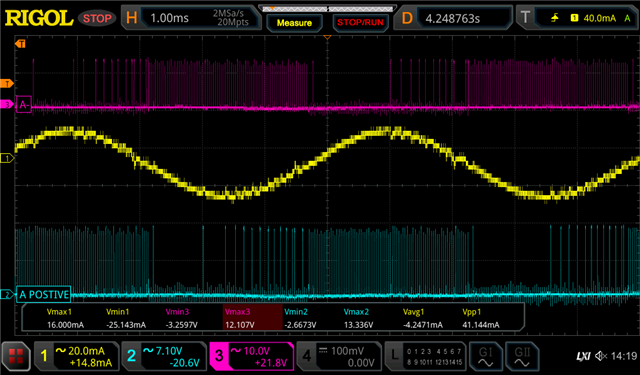Click the 20Mpts memory depth readout
Viewport: 640px width, 375px height.
click(233, 22)
